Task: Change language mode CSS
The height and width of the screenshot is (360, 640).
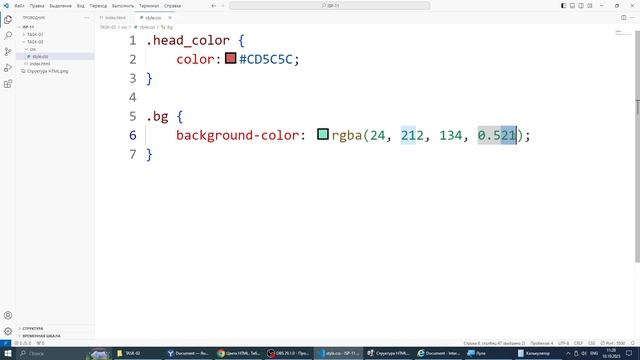Action: click(591, 343)
